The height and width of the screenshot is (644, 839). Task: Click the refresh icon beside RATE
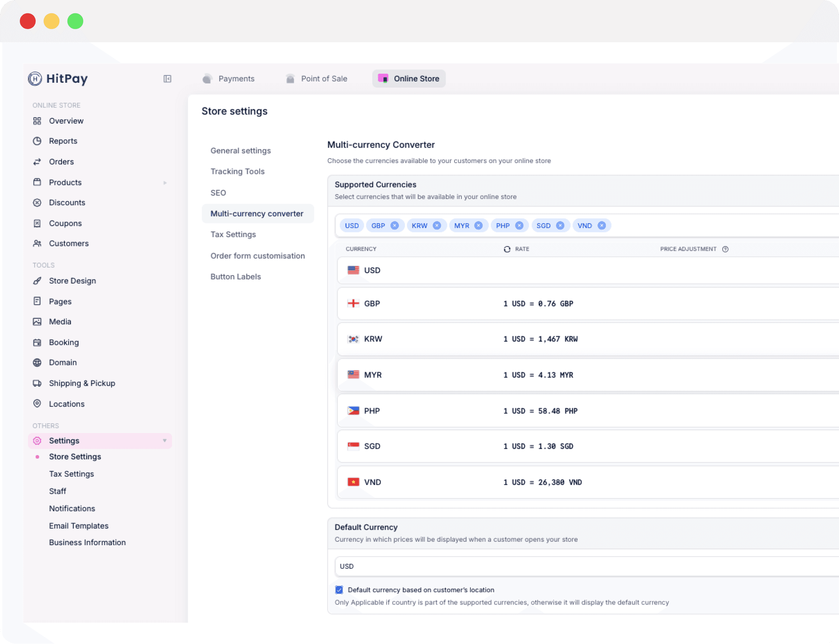click(507, 249)
